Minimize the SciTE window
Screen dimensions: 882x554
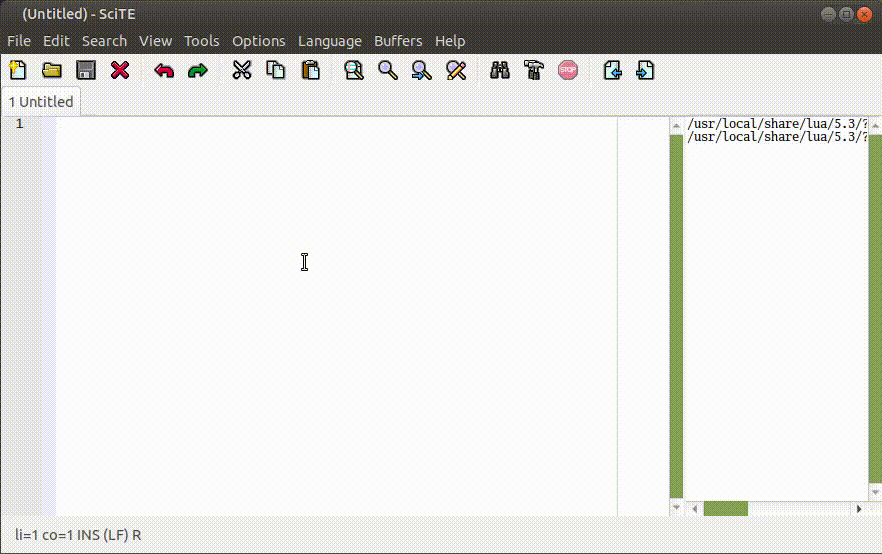pyautogui.click(x=828, y=14)
